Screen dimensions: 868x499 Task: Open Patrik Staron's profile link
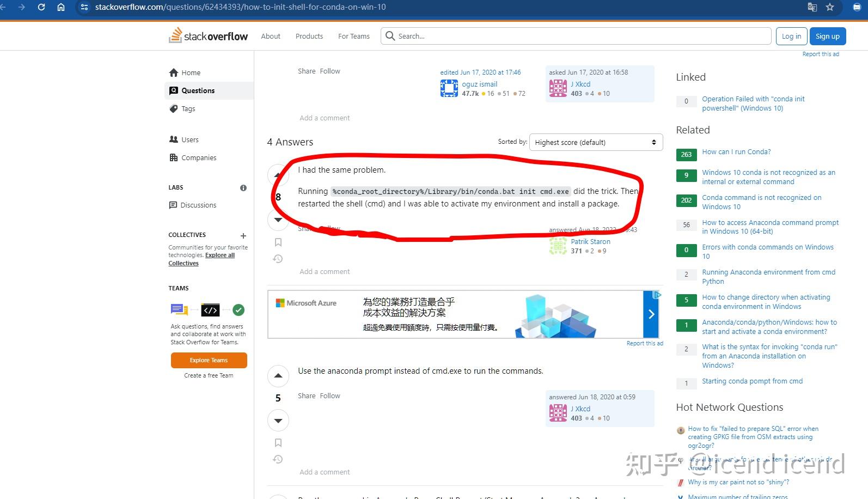[x=590, y=241]
